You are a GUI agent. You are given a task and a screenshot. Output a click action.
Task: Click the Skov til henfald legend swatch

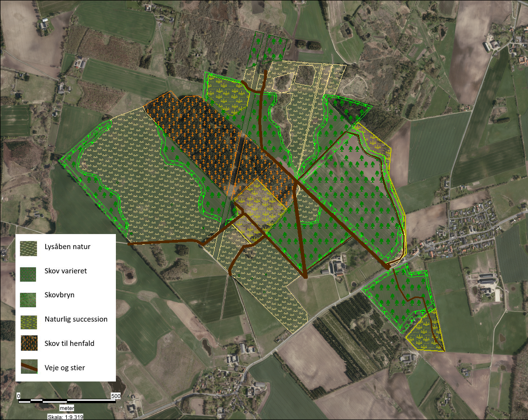pyautogui.click(x=29, y=343)
